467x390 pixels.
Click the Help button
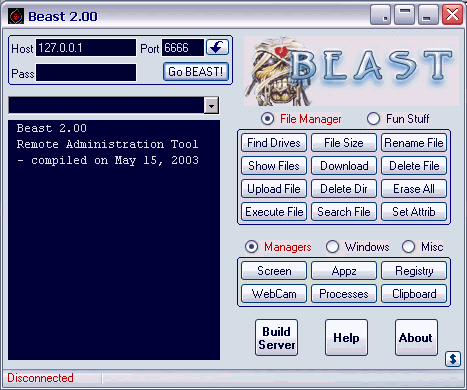tap(346, 338)
